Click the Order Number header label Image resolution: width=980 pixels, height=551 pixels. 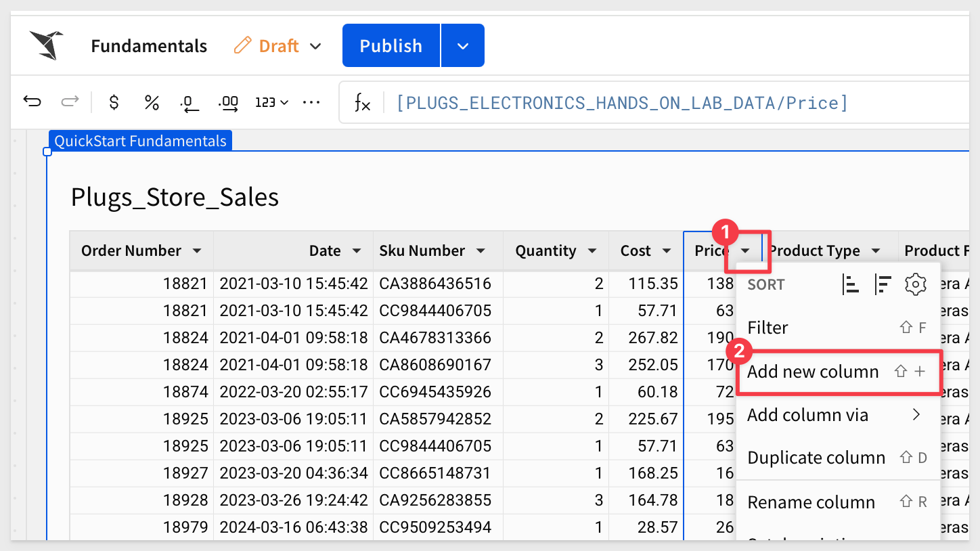(x=131, y=251)
